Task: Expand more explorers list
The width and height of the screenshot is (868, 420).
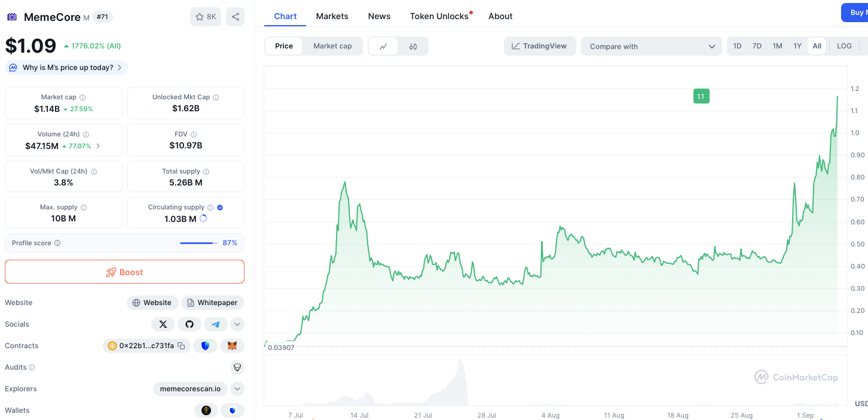Action: (237, 389)
